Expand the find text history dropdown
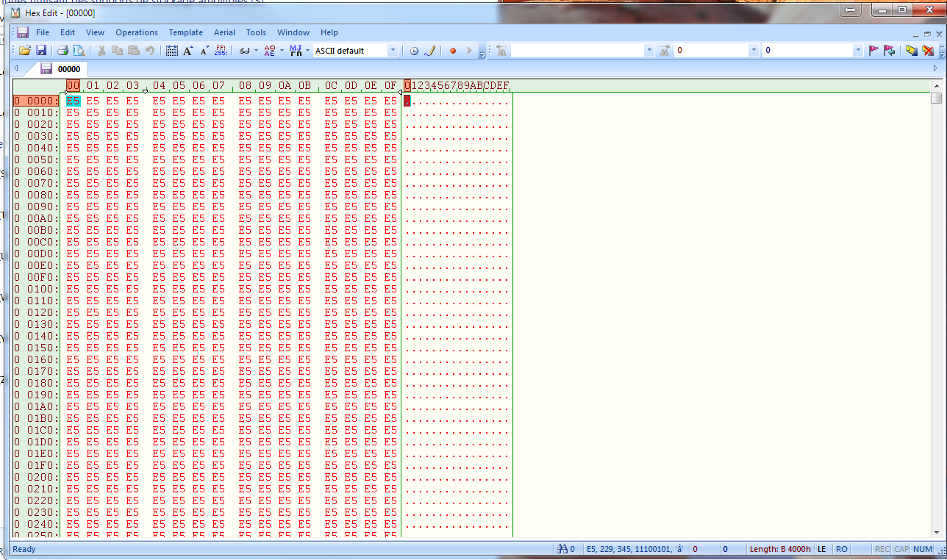The image size is (947, 560). click(x=648, y=51)
